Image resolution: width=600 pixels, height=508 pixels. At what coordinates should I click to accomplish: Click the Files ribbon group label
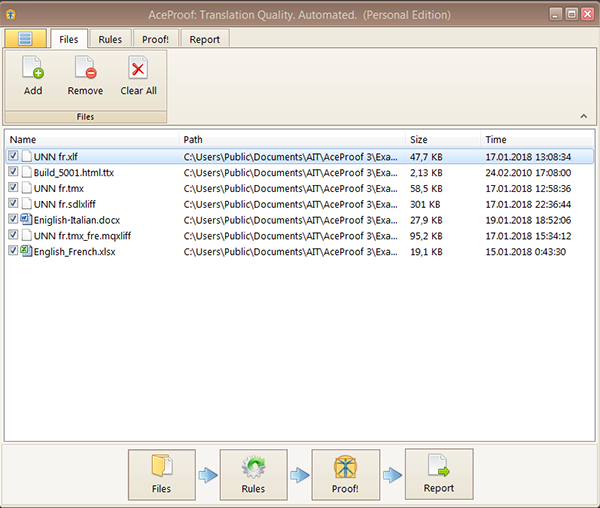(85, 117)
